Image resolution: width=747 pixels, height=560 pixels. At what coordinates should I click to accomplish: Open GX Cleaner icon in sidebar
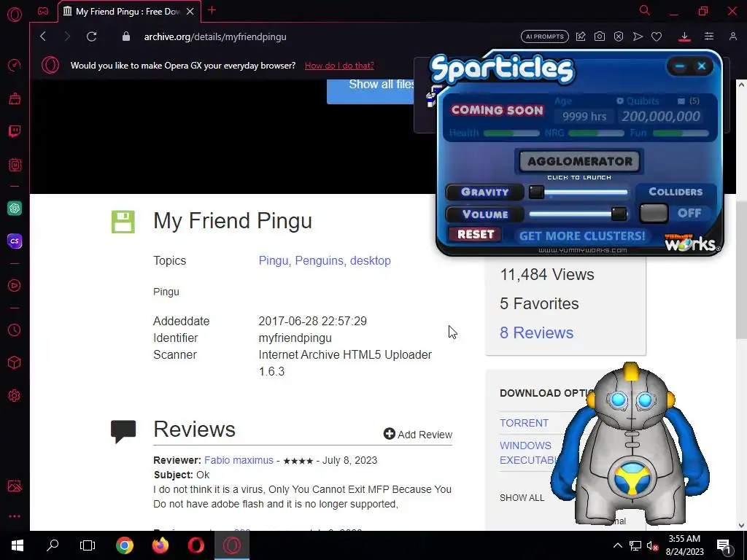15,98
